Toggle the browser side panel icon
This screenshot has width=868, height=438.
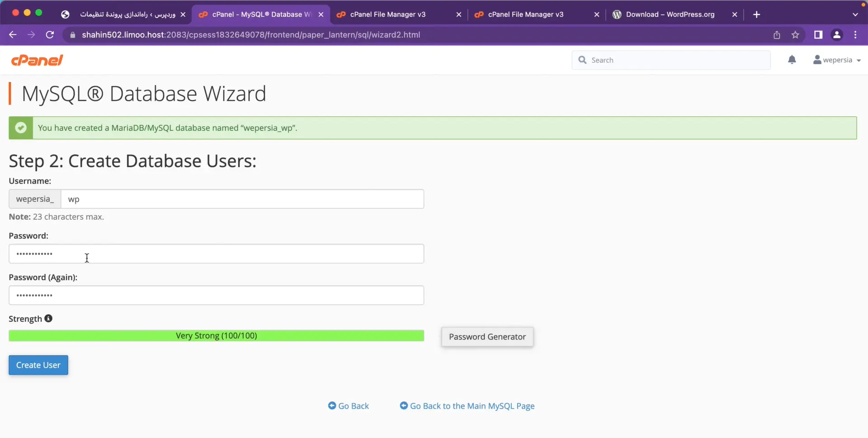pos(818,35)
